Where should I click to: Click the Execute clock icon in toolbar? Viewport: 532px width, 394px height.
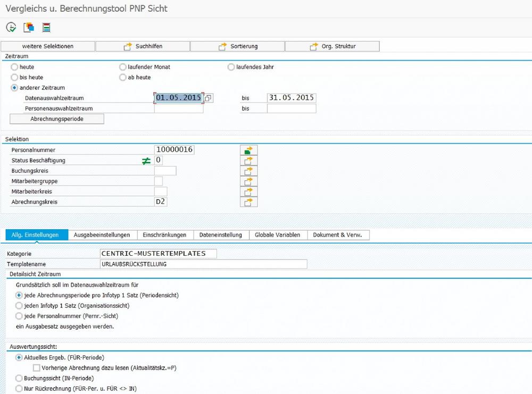[x=11, y=27]
